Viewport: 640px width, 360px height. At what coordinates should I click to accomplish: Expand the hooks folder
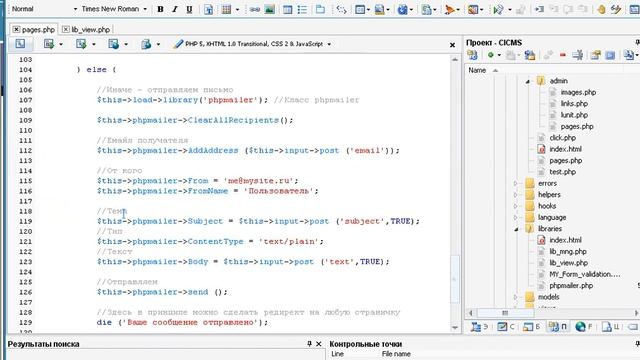516,206
